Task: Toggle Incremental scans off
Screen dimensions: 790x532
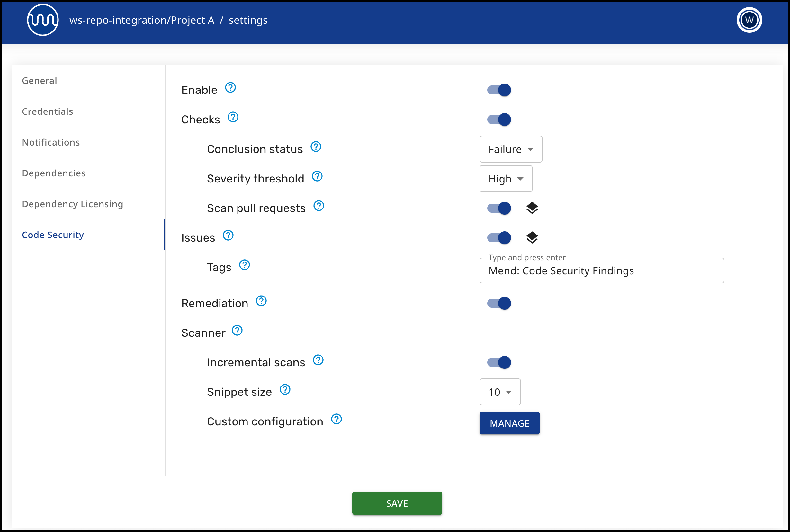Action: [499, 362]
